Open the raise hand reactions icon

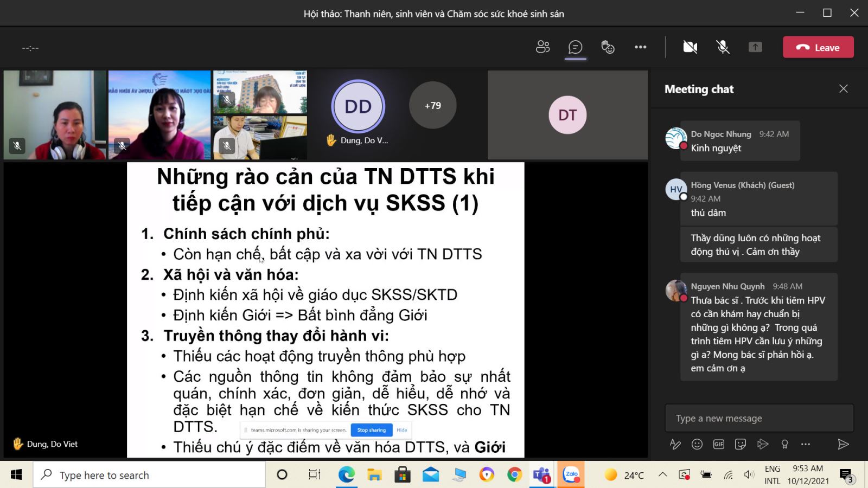click(x=608, y=47)
